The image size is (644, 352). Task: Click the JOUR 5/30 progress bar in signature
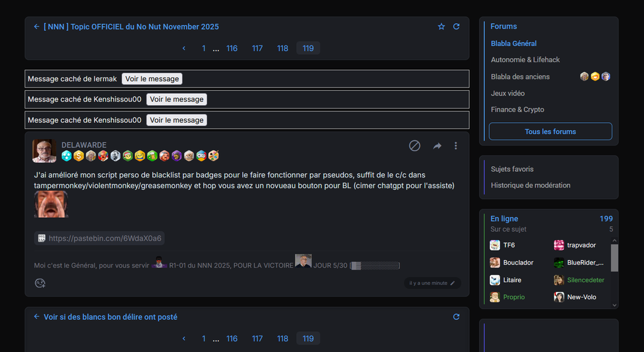tap(375, 266)
